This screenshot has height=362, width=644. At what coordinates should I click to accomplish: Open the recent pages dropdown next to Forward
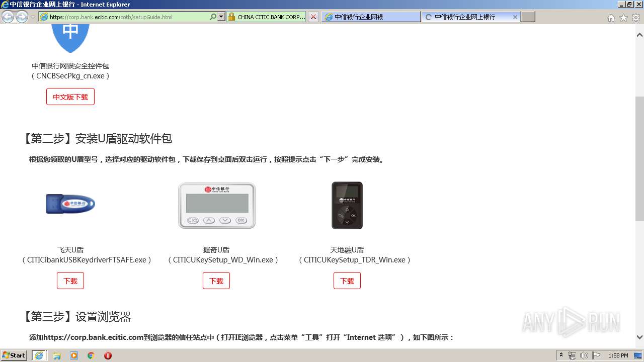(33, 17)
